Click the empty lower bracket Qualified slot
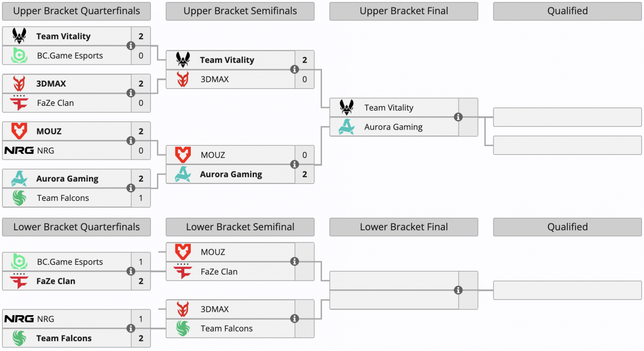 click(567, 290)
